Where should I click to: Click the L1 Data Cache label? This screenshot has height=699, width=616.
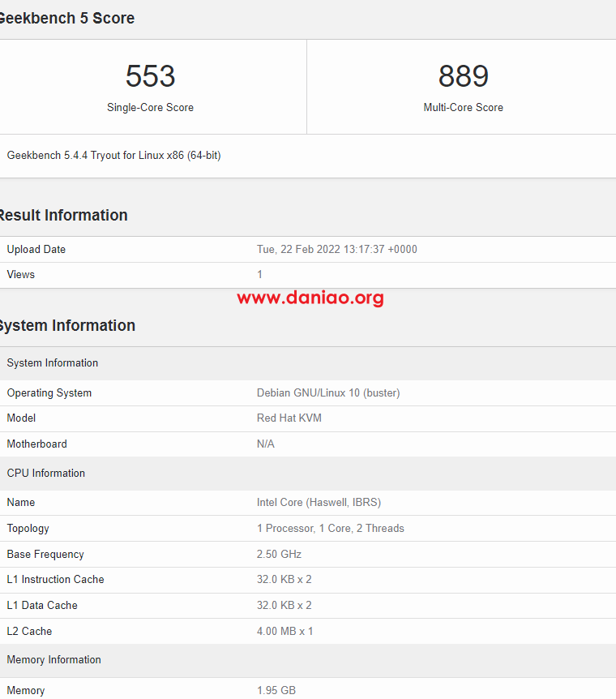tap(42, 606)
